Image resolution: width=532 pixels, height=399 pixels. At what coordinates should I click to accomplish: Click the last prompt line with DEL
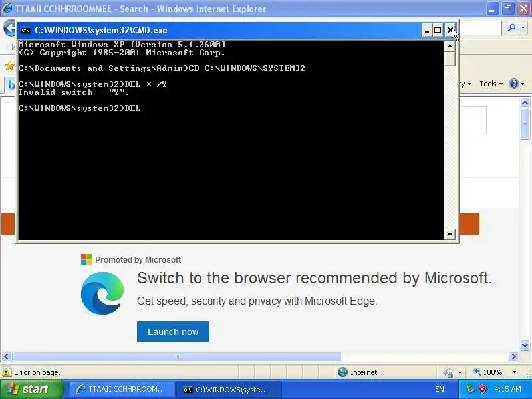(79, 108)
